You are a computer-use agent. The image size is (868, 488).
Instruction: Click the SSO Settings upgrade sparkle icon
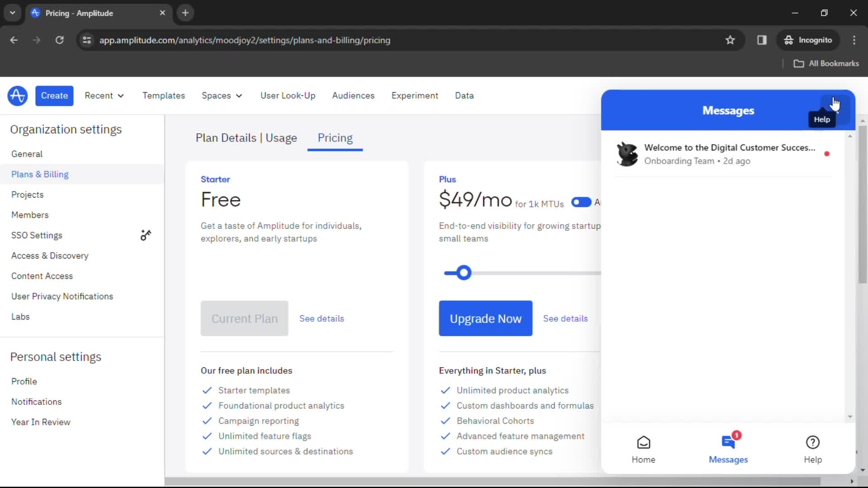click(146, 235)
